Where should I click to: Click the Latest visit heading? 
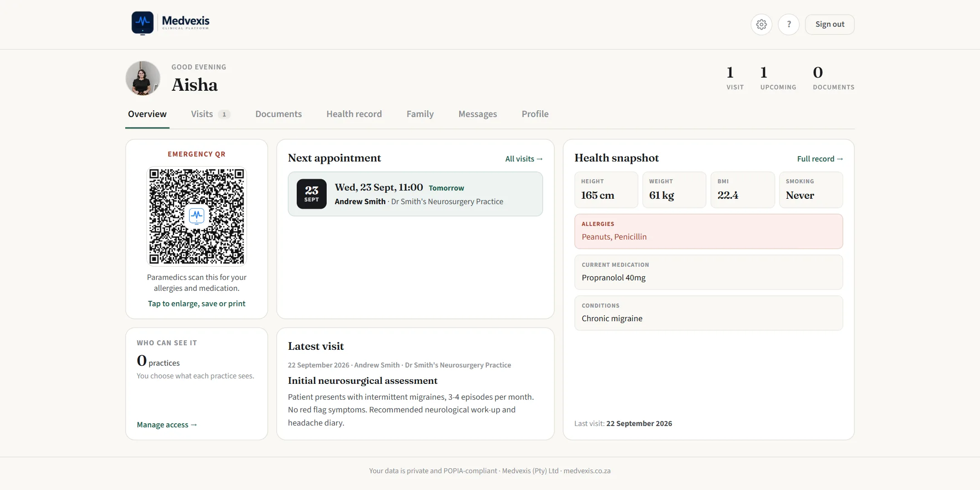click(x=316, y=346)
